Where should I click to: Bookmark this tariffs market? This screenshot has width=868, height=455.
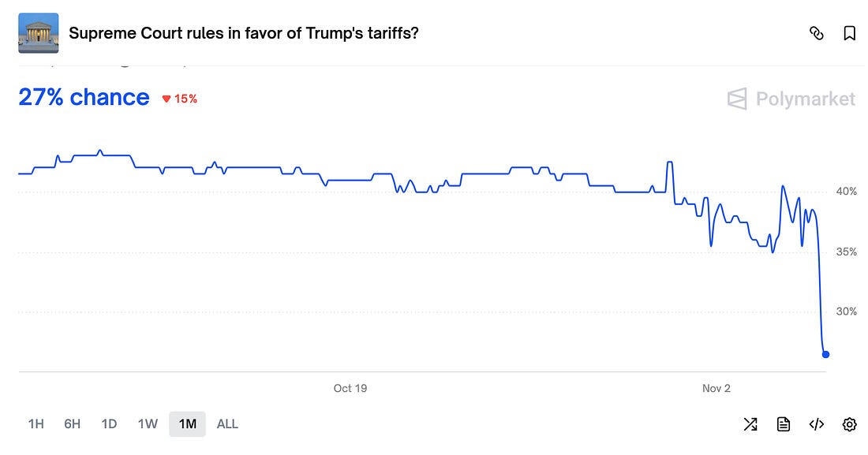(850, 33)
